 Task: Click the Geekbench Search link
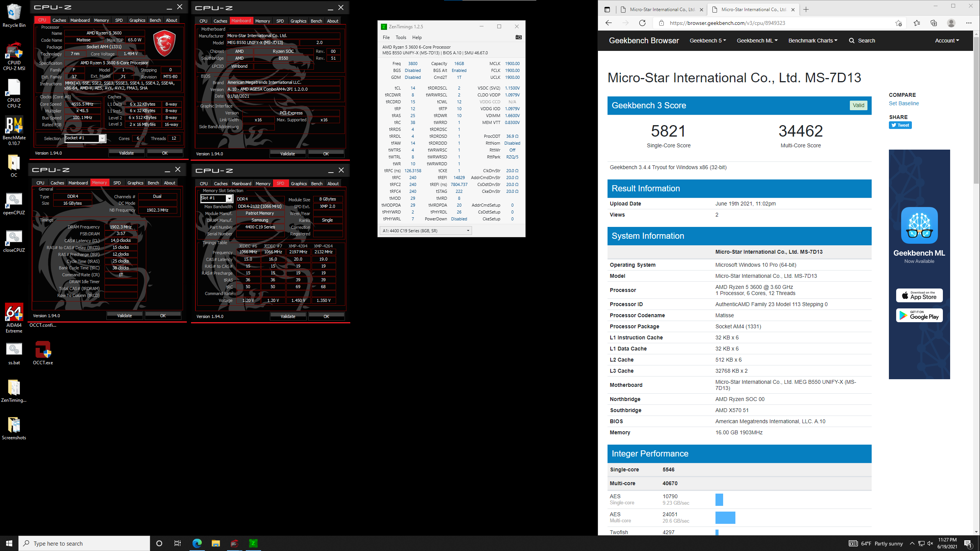coord(862,41)
